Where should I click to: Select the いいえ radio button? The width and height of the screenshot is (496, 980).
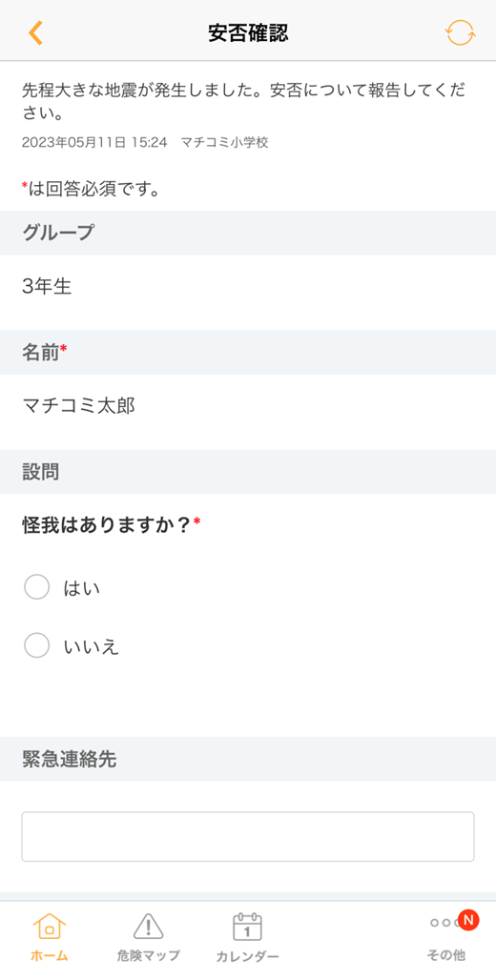pos(37,645)
